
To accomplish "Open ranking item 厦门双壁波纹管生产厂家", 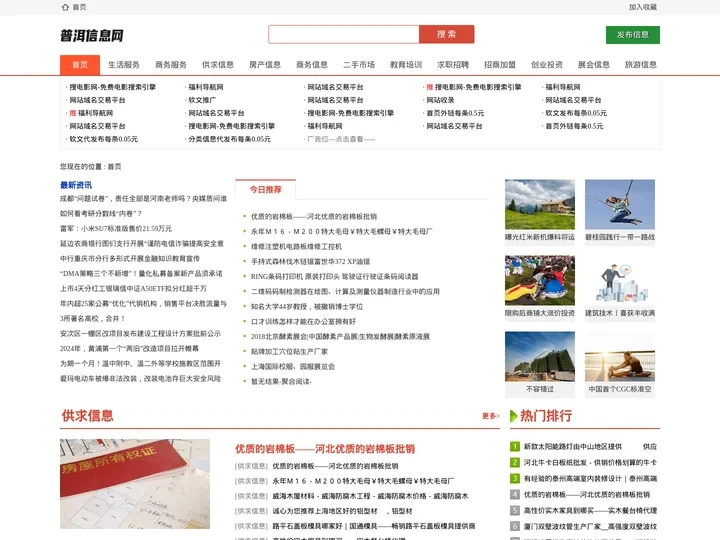I will pos(590,527).
